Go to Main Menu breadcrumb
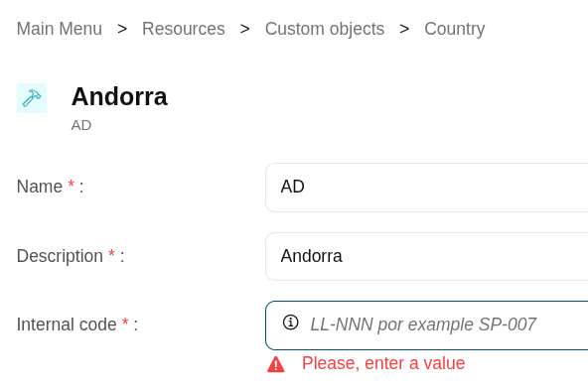 coord(60,29)
